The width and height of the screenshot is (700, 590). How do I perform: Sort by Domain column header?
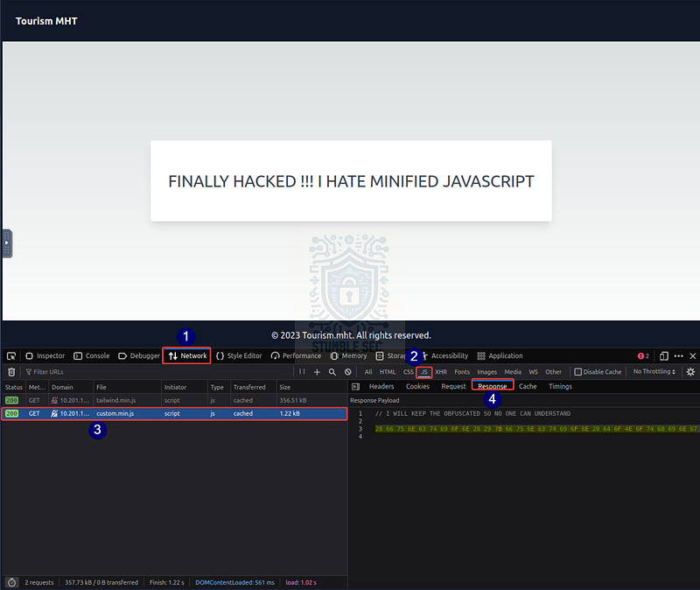click(71, 387)
